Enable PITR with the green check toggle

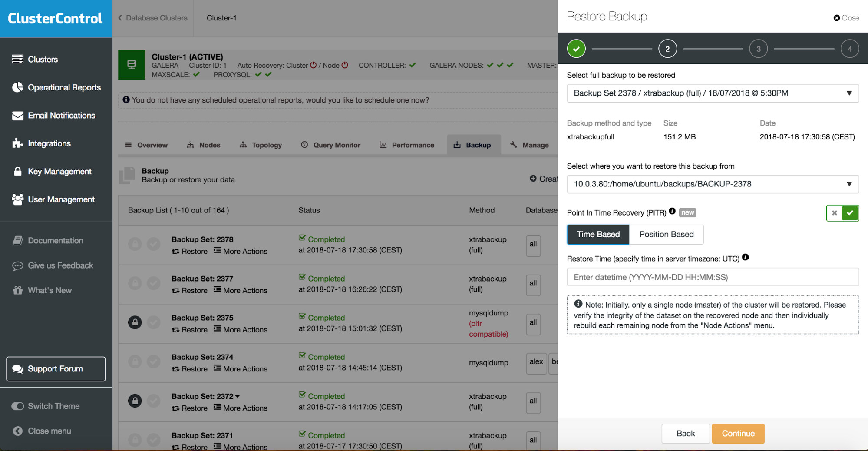click(x=850, y=213)
